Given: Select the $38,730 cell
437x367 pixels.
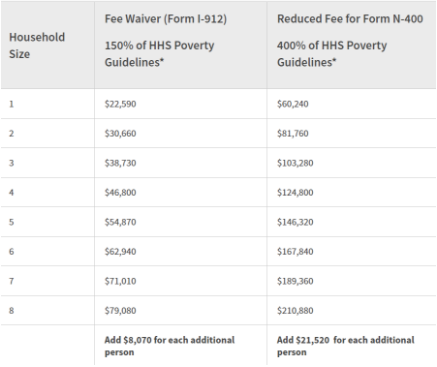Looking at the screenshot, I should click(x=120, y=163).
